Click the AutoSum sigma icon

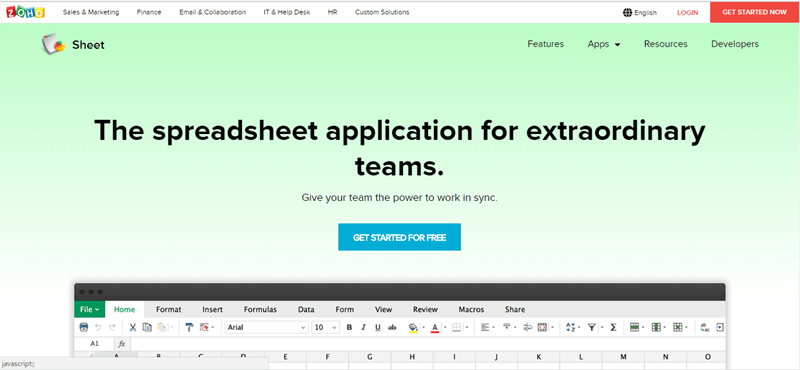[x=613, y=327]
